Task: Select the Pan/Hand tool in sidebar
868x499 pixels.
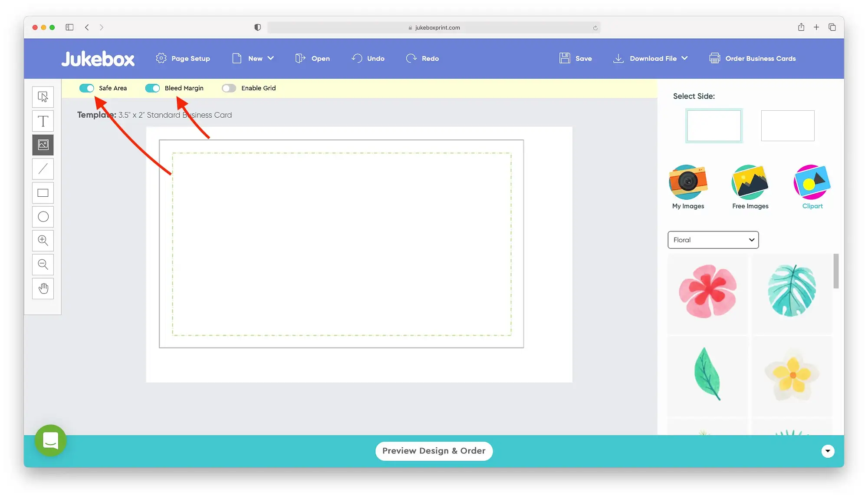Action: [43, 288]
